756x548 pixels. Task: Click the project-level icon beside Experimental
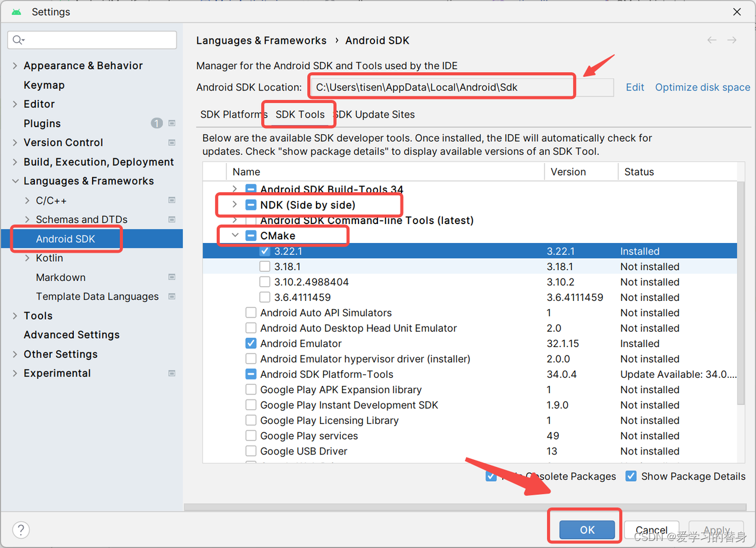point(172,373)
